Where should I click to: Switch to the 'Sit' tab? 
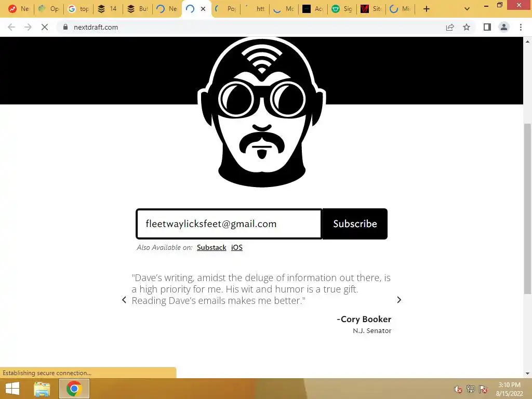pyautogui.click(x=371, y=9)
